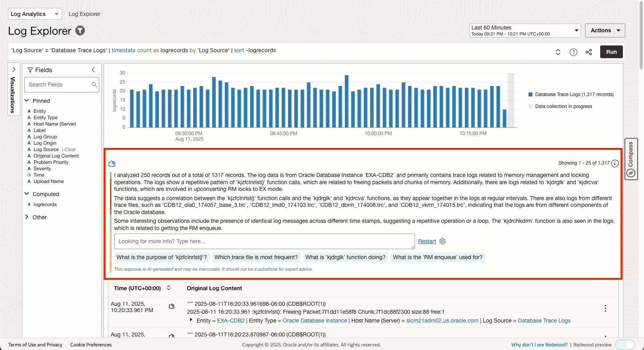This screenshot has width=644, height=350.
Task: Click the Restart link
Action: tap(427, 241)
